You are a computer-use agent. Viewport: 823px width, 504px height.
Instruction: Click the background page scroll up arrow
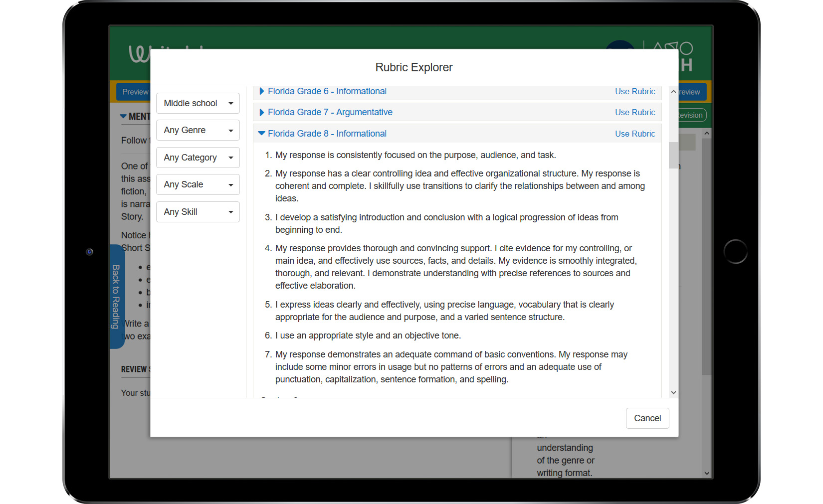[x=707, y=134]
